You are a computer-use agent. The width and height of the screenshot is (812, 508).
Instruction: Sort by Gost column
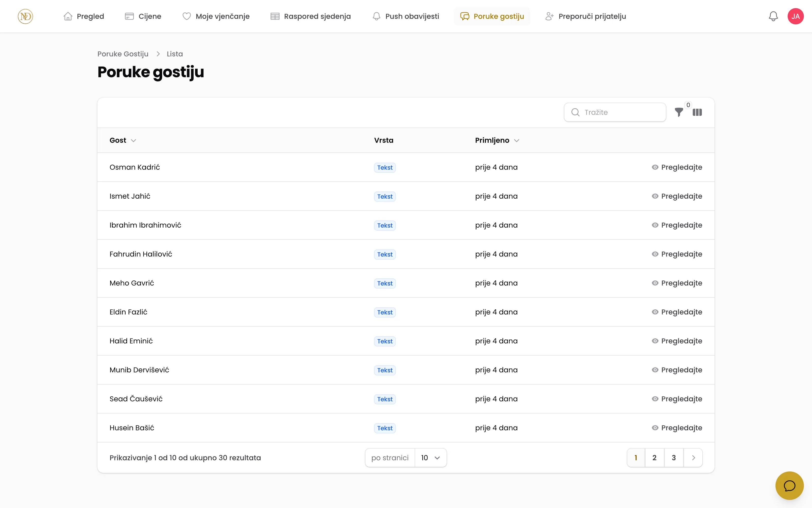(x=123, y=140)
